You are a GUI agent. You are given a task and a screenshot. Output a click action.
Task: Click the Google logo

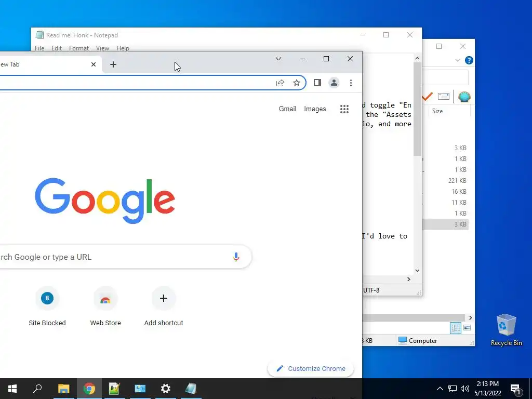pos(105,201)
